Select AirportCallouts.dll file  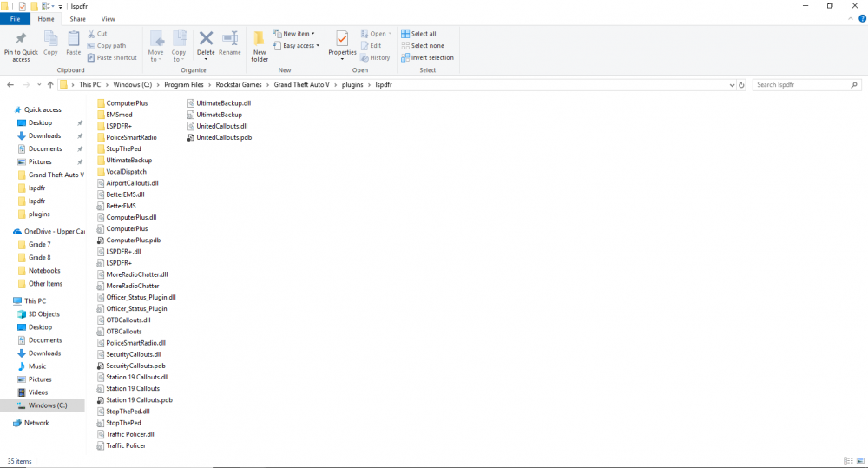tap(132, 182)
